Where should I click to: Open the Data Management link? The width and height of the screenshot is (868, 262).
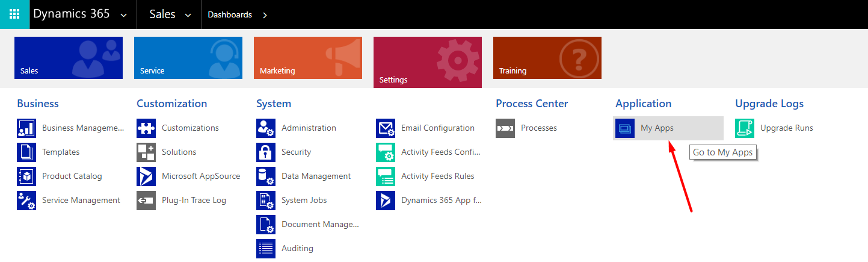pyautogui.click(x=316, y=176)
